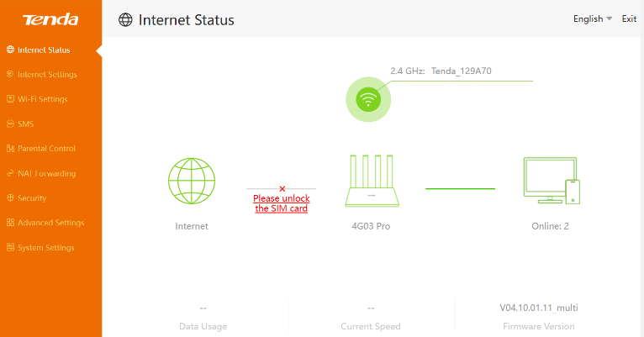Screen dimensions: 644x337
Task: Click the Tenda_129A70 Wi-Fi network name
Action: (462, 71)
